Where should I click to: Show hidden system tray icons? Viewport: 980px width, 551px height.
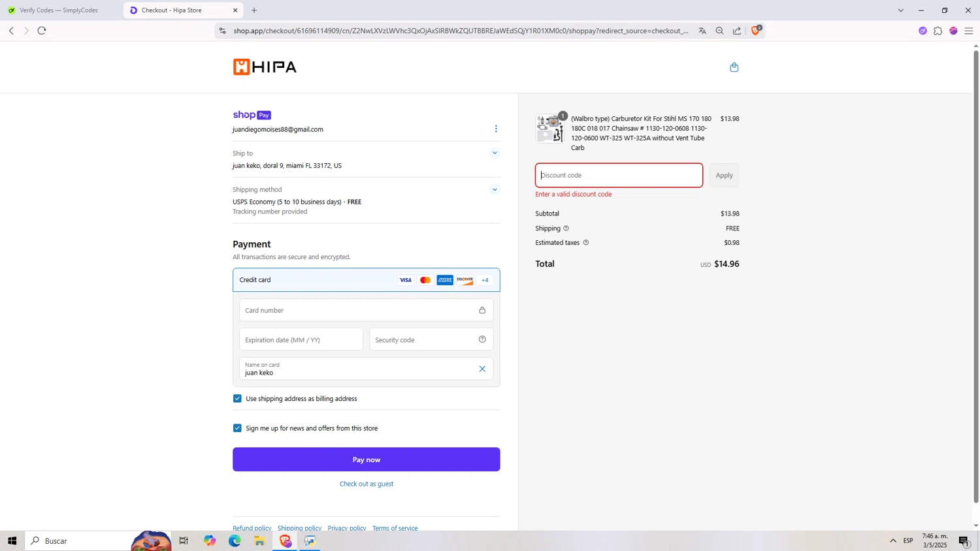892,541
